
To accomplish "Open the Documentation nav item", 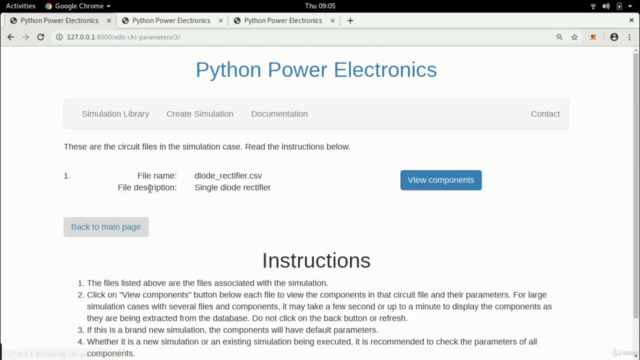I will pyautogui.click(x=279, y=114).
